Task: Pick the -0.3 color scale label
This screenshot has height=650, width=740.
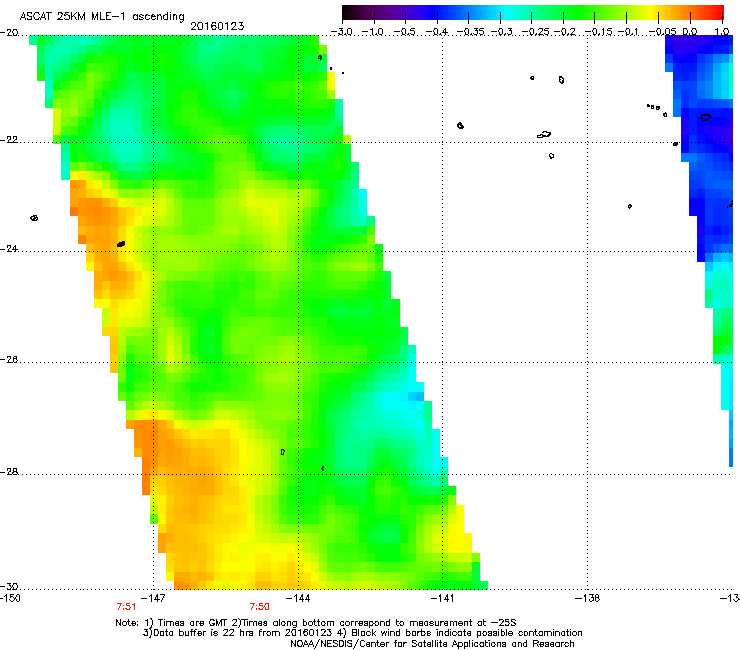Action: tap(502, 32)
